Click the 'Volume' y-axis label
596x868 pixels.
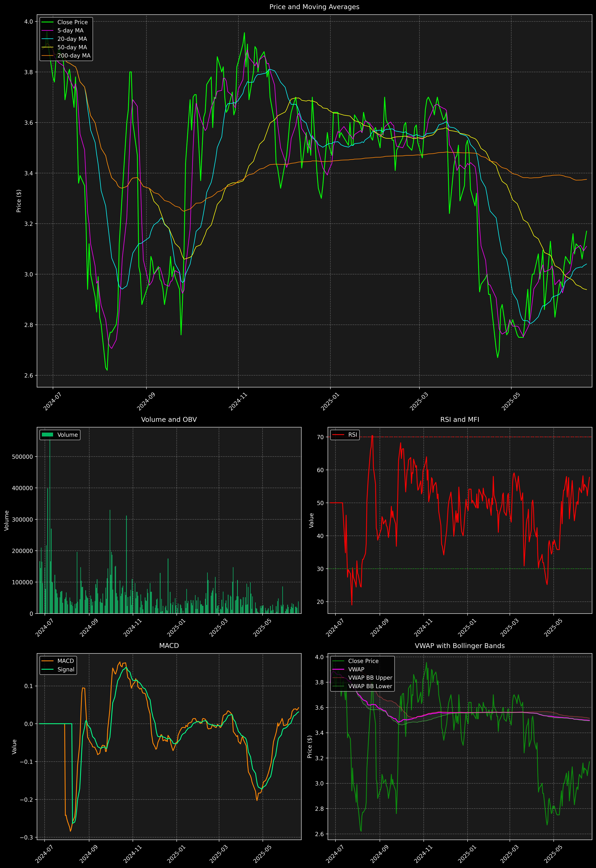pos(7,521)
